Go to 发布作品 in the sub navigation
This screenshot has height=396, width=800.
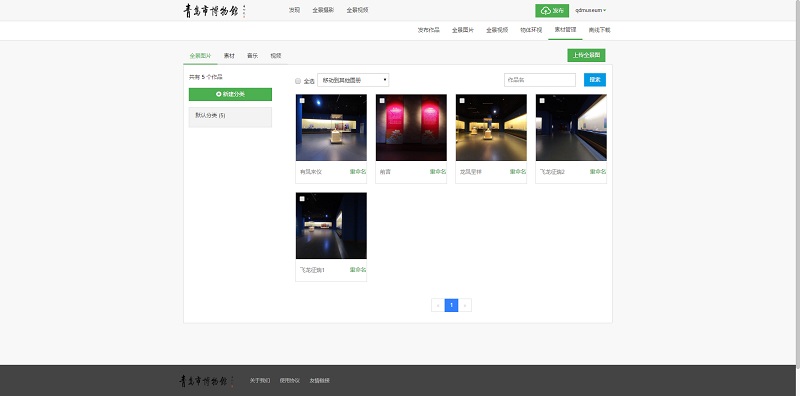coord(429,30)
